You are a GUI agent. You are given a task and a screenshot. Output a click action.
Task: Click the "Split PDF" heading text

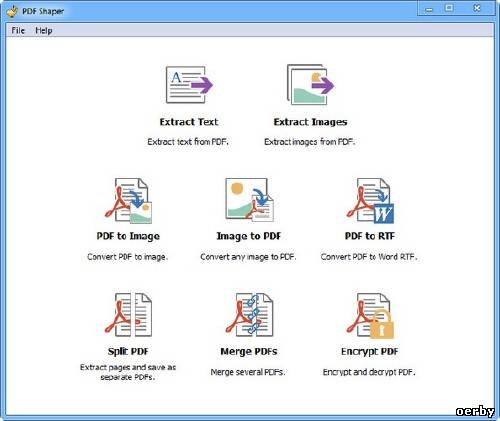[x=128, y=351]
